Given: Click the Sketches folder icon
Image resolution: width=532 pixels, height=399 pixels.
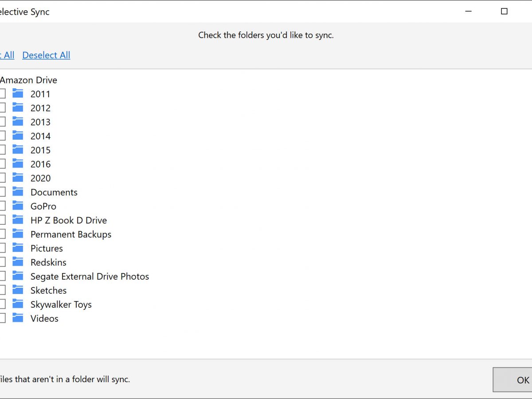Looking at the screenshot, I should [18, 290].
